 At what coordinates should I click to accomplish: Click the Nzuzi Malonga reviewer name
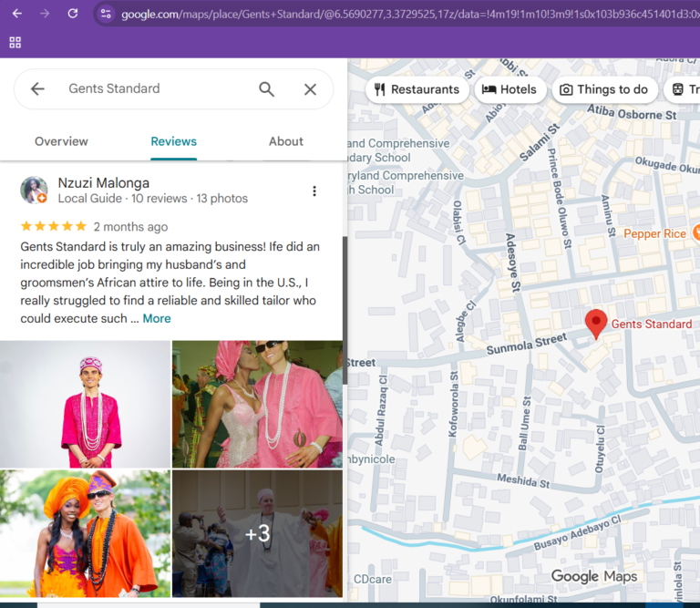[x=104, y=182]
